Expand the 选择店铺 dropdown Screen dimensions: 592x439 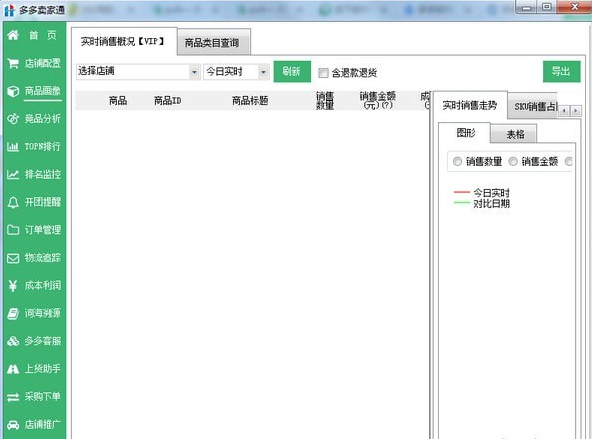pyautogui.click(x=194, y=72)
